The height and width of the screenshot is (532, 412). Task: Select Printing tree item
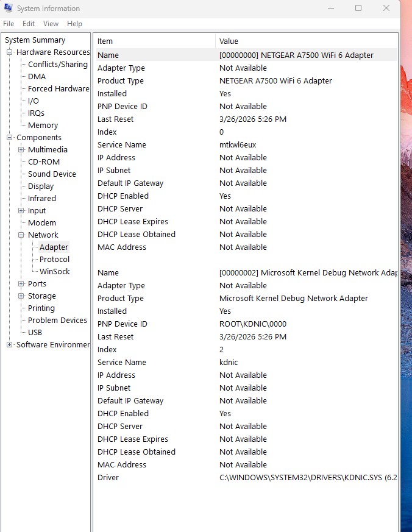(41, 308)
